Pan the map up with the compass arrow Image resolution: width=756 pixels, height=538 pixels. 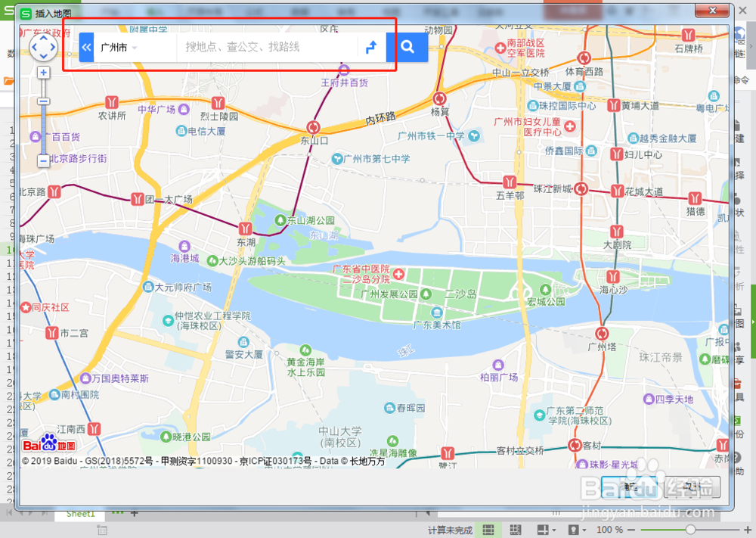click(43, 38)
